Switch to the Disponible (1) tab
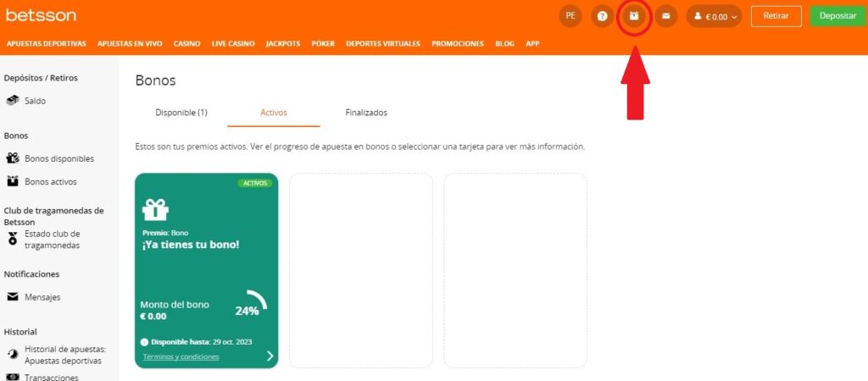This screenshot has width=868, height=381. point(181,113)
